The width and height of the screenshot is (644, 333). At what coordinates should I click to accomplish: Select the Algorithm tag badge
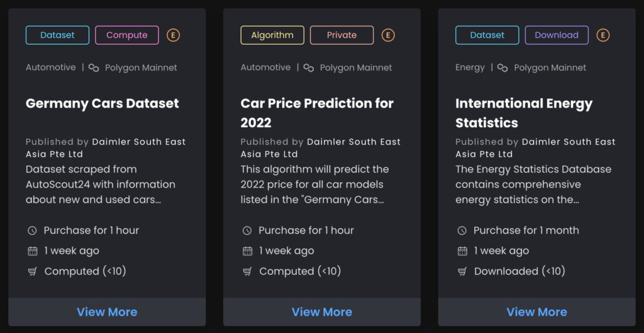(272, 35)
